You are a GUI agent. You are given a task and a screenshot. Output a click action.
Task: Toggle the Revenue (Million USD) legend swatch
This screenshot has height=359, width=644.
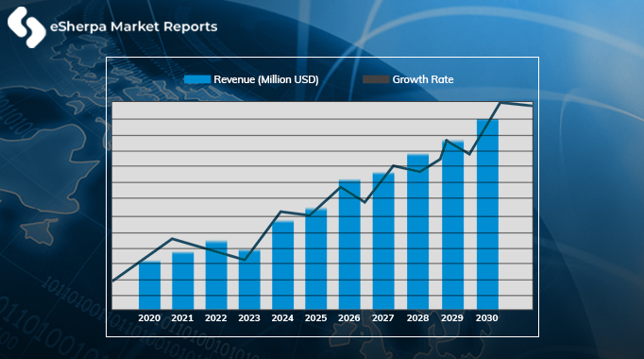[197, 79]
